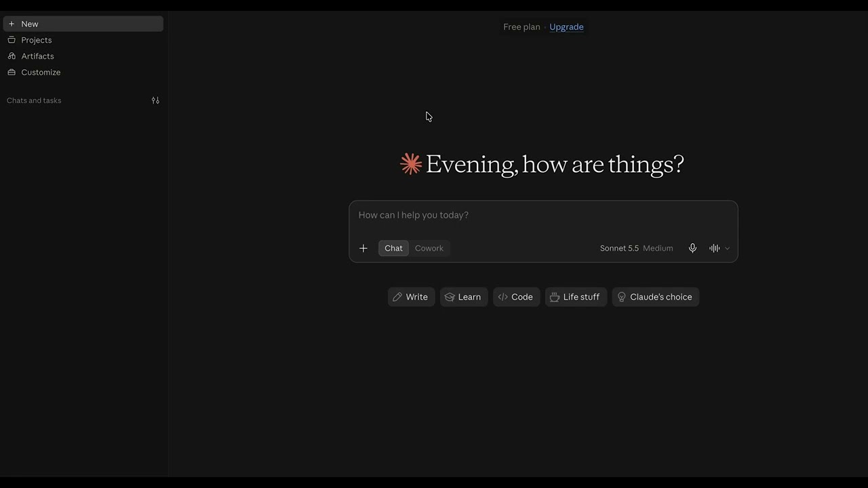
Task: Click the Claude starburst logo
Action: [x=411, y=164]
